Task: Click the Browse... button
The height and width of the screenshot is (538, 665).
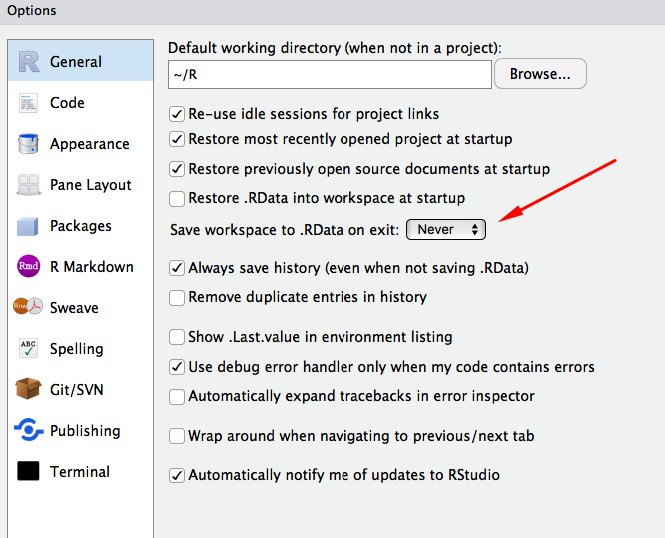Action: pos(540,74)
